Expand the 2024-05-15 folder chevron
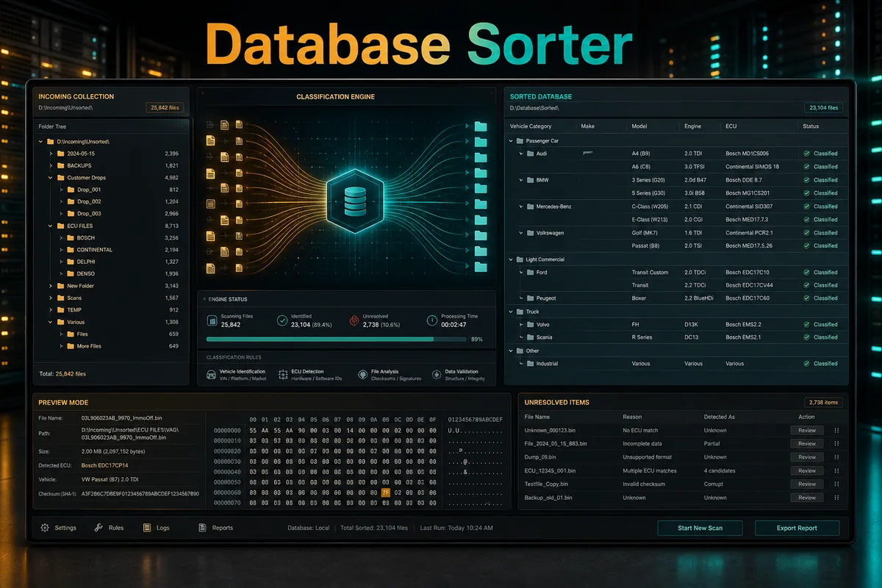882x588 pixels. point(51,154)
